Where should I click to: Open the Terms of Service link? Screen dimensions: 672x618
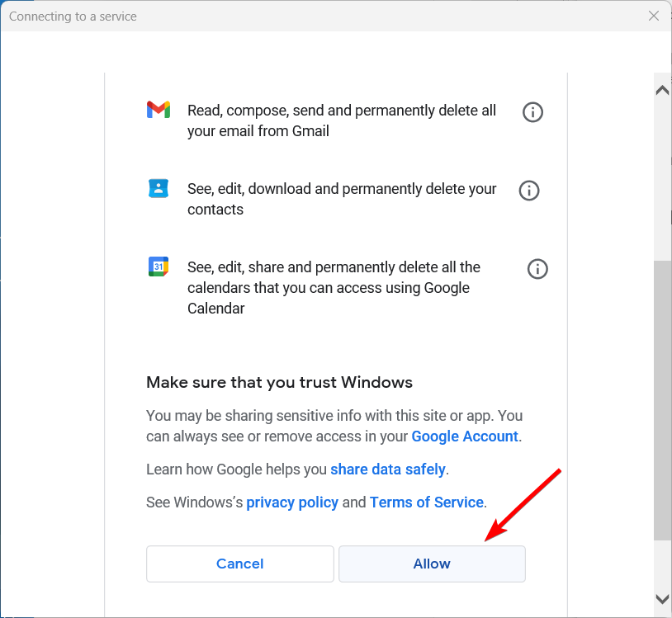coord(427,502)
